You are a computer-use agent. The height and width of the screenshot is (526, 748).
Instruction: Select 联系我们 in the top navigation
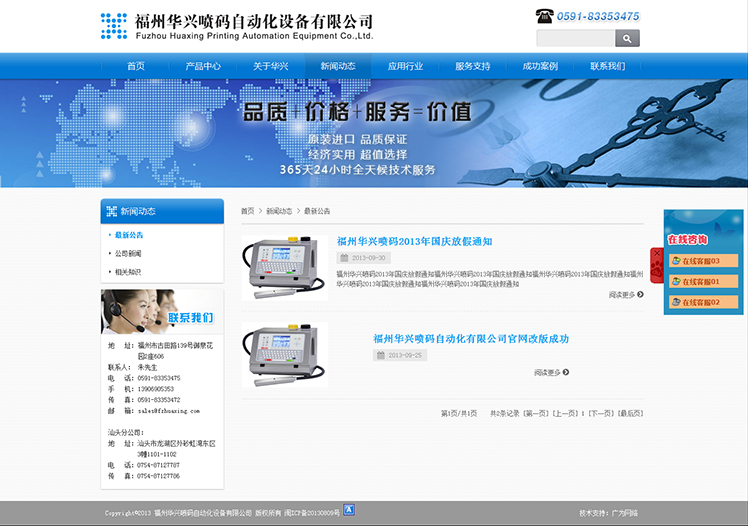tap(607, 66)
